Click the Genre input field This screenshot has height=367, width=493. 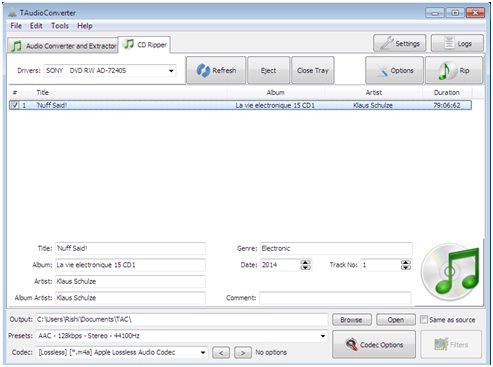click(336, 248)
